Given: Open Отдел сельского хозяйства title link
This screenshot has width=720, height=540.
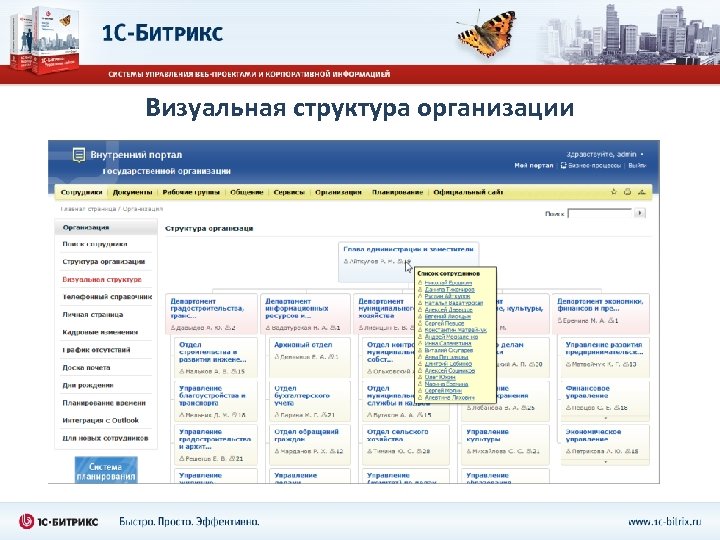Looking at the screenshot, I should [x=398, y=435].
